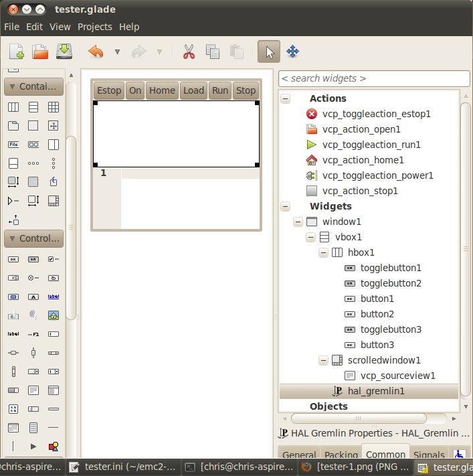Activate the Drag-resize move tool
This screenshot has height=476, width=473.
pos(292,52)
